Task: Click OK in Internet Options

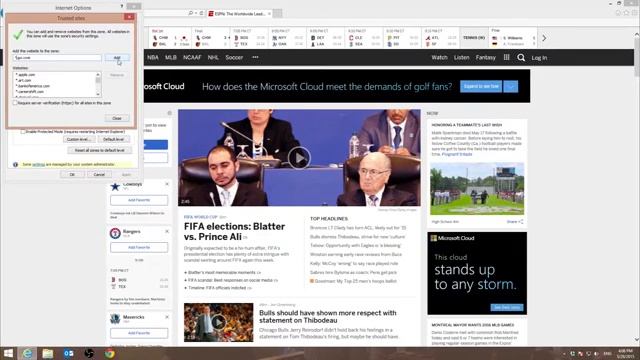Action: [x=72, y=175]
